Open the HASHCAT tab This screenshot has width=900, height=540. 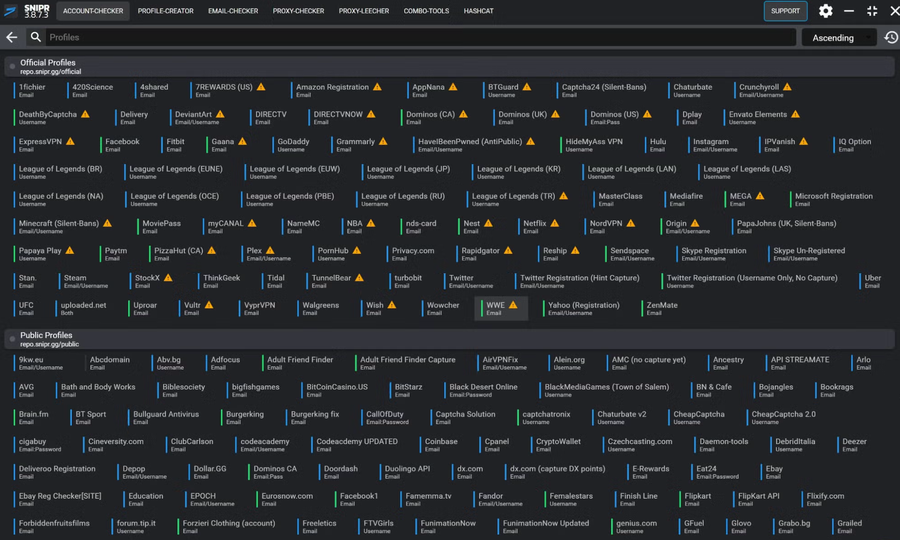pos(479,11)
